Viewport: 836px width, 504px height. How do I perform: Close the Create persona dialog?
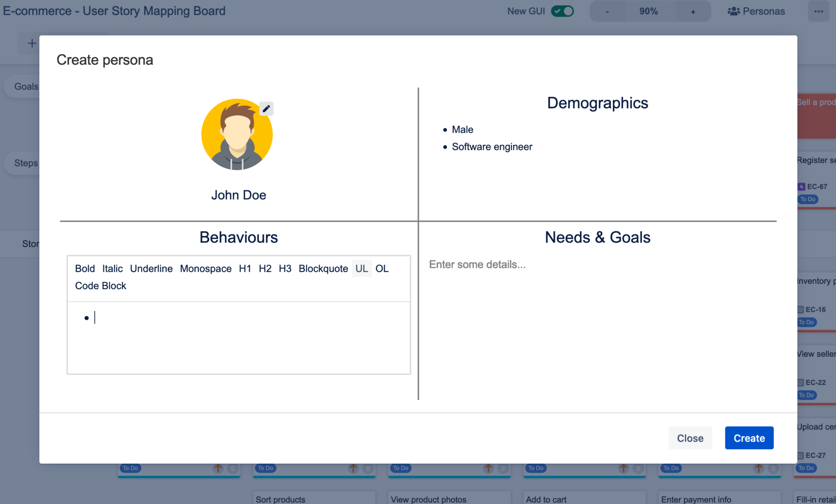coord(690,437)
